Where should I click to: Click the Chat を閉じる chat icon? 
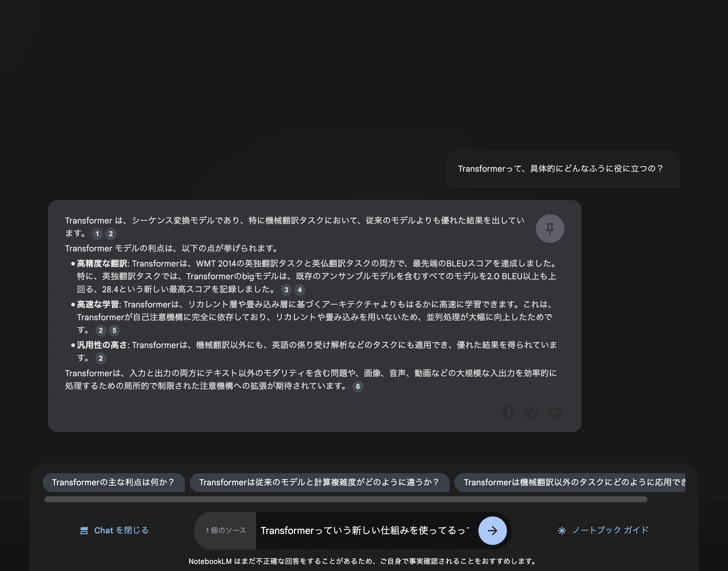pos(84,531)
